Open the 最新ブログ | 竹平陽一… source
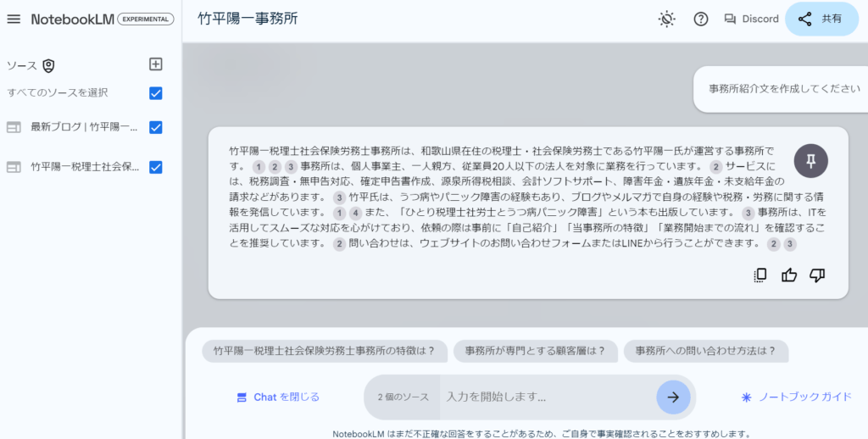The width and height of the screenshot is (868, 439). coord(84,127)
